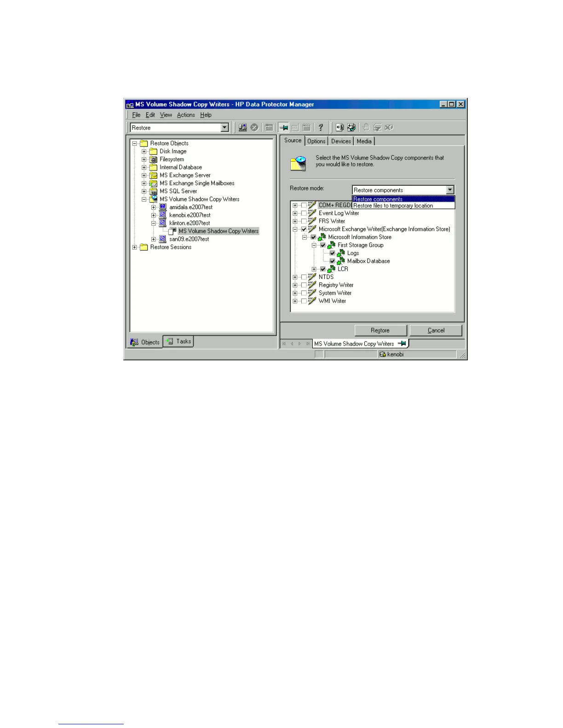The image size is (563, 728).
Task: Click the MS SQL Server icon in tree
Action: coord(154,191)
